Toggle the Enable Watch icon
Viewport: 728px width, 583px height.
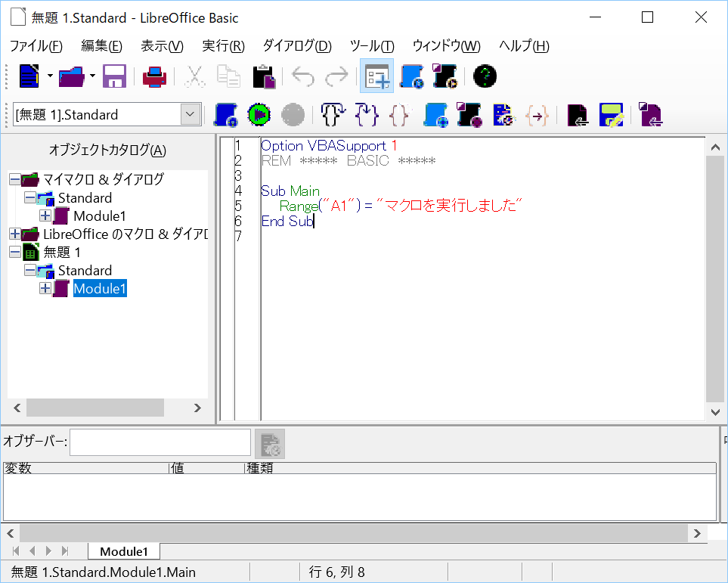503,115
